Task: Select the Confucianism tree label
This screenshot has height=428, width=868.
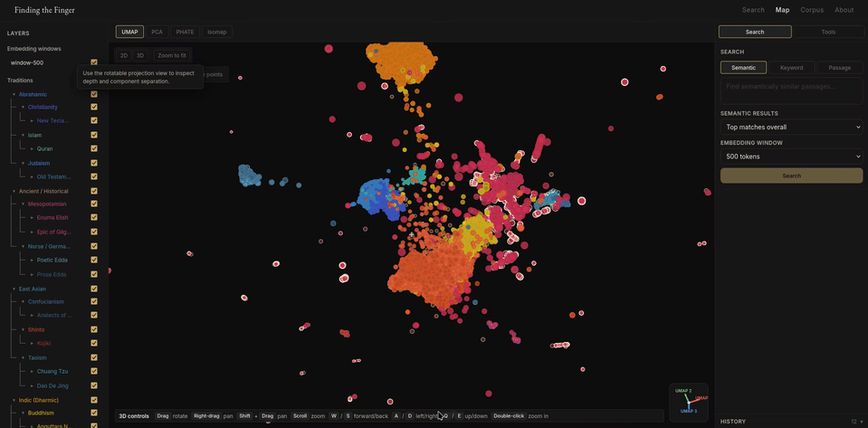Action: point(46,301)
